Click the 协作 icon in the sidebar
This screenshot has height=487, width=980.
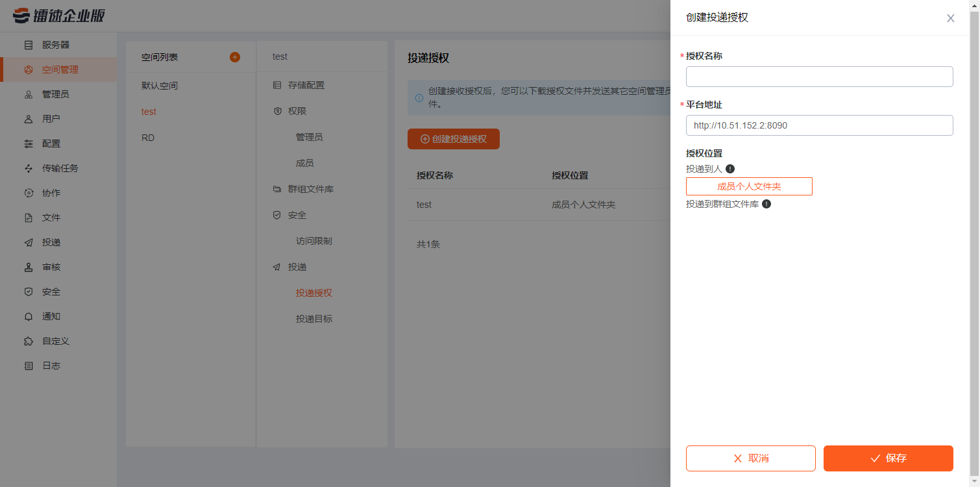[x=29, y=193]
